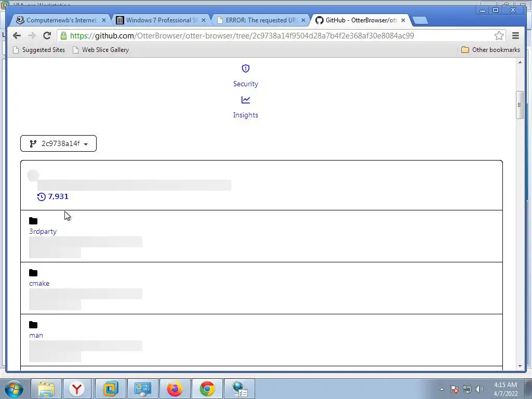Click the GitHub URL address bar
The image size is (532, 399).
pos(281,36)
